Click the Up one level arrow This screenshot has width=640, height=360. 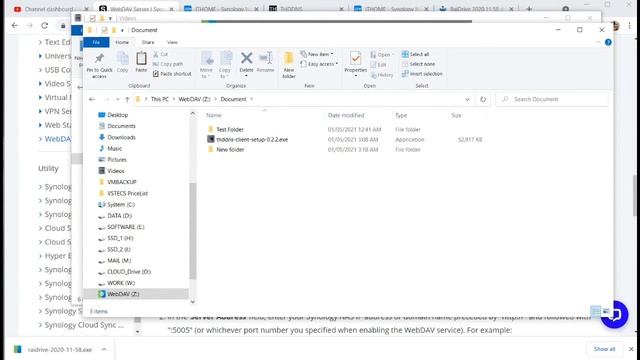point(127,99)
